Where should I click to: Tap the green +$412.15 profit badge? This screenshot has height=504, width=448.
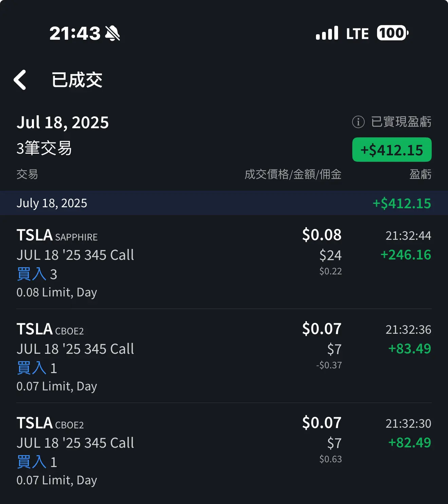pos(392,150)
